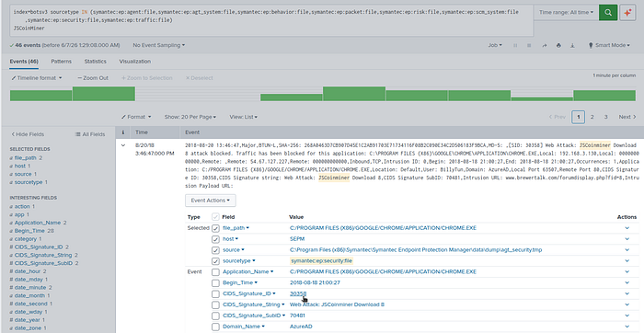Uncheck the sourcetype selected field
Viewport: 644px width, 333px height.
(215, 261)
